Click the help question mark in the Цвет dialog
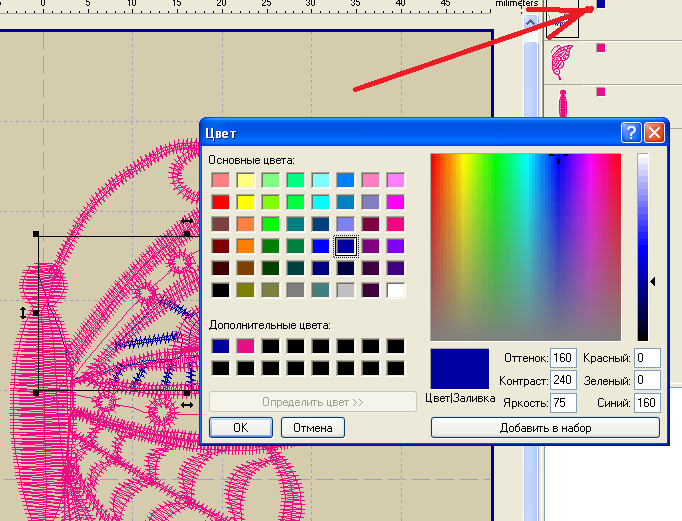The image size is (682, 521). coord(631,133)
